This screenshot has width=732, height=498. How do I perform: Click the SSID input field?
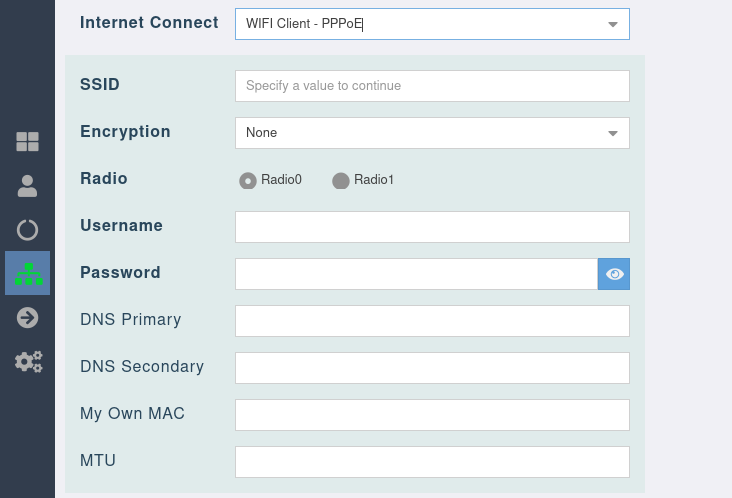click(x=432, y=86)
